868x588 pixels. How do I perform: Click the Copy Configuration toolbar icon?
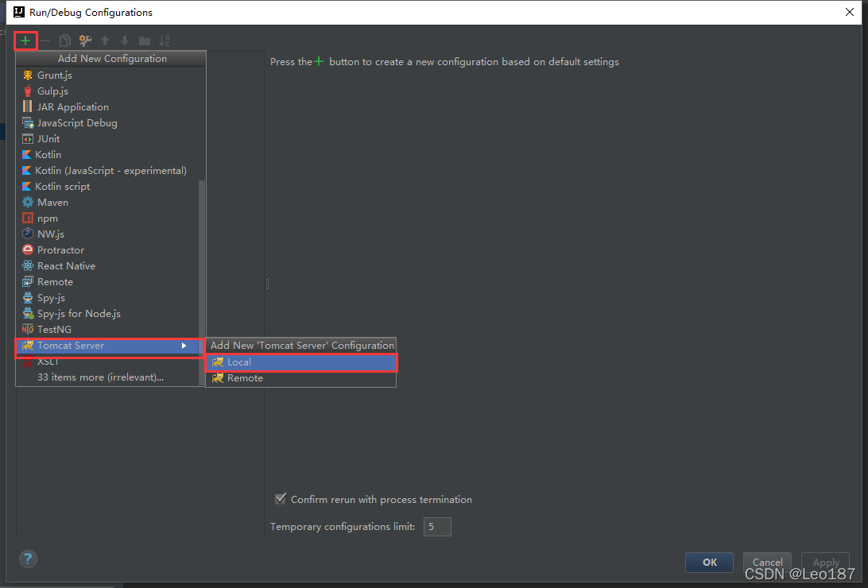64,41
